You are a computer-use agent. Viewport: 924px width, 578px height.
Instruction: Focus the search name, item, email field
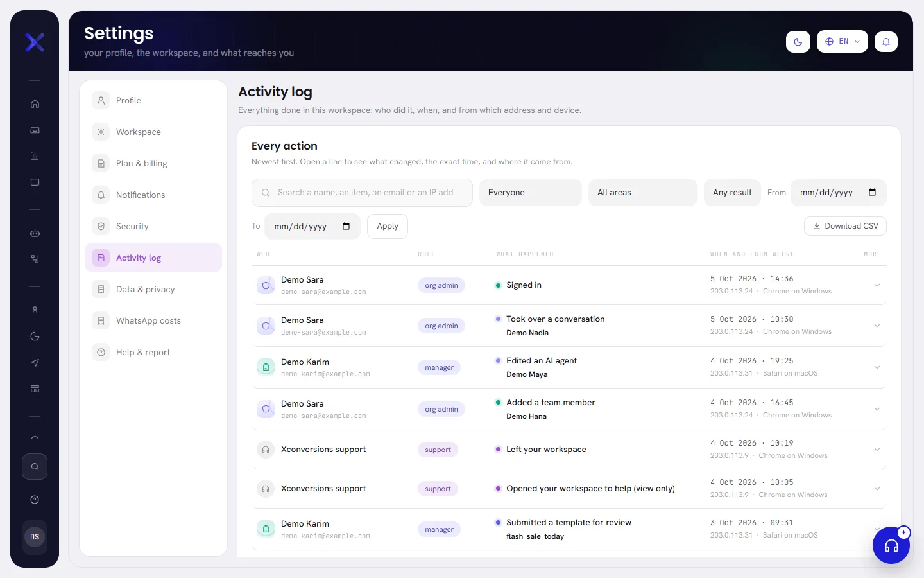click(362, 193)
